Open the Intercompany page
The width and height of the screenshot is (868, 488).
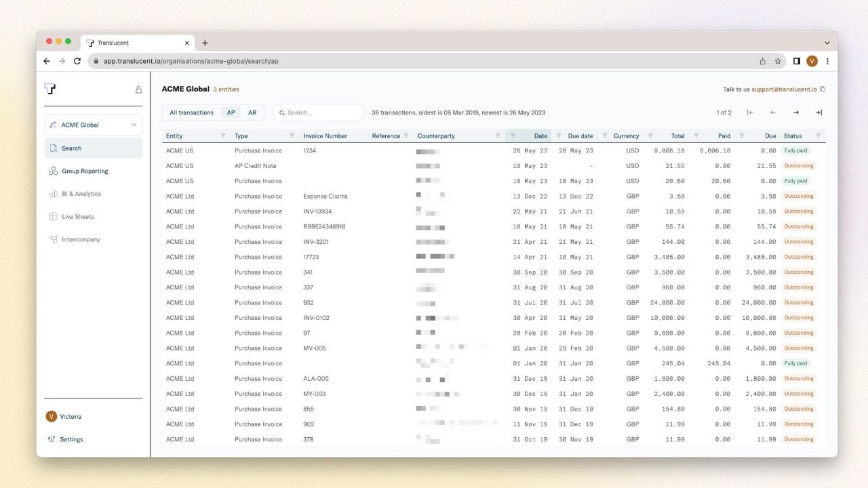point(80,240)
